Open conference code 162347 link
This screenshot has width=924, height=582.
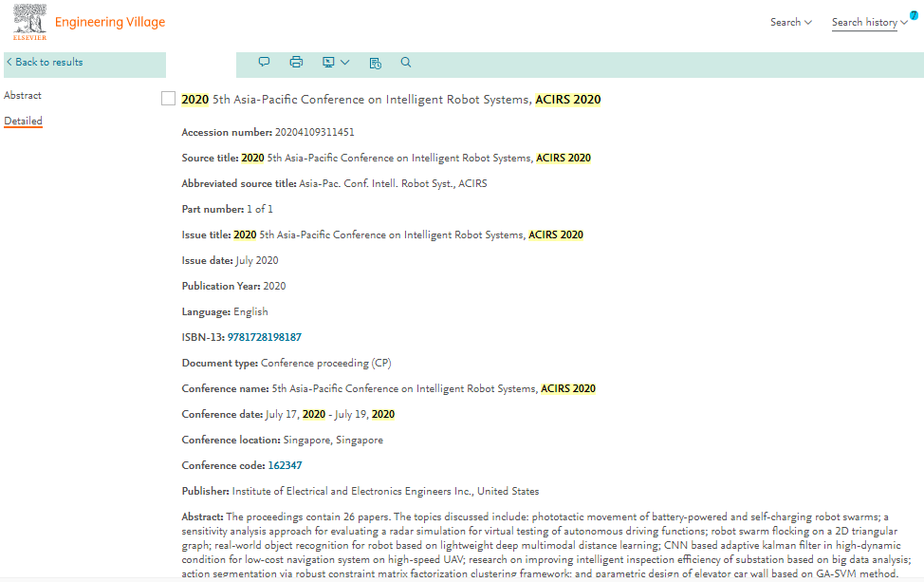[x=286, y=465]
